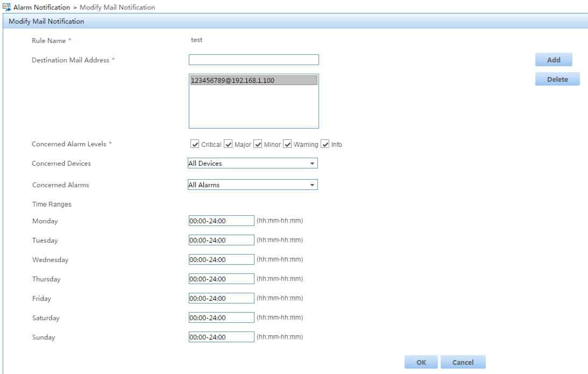Click the Wednesday time range field
588x374 pixels.
221,259
